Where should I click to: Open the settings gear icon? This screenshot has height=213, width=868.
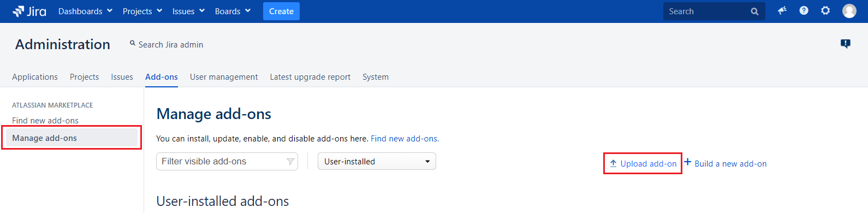coord(825,10)
